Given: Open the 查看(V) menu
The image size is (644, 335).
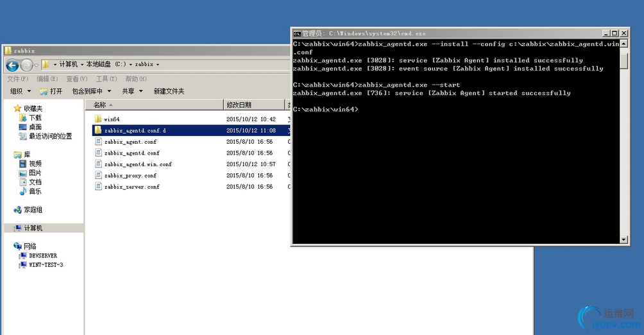Looking at the screenshot, I should coord(77,78).
